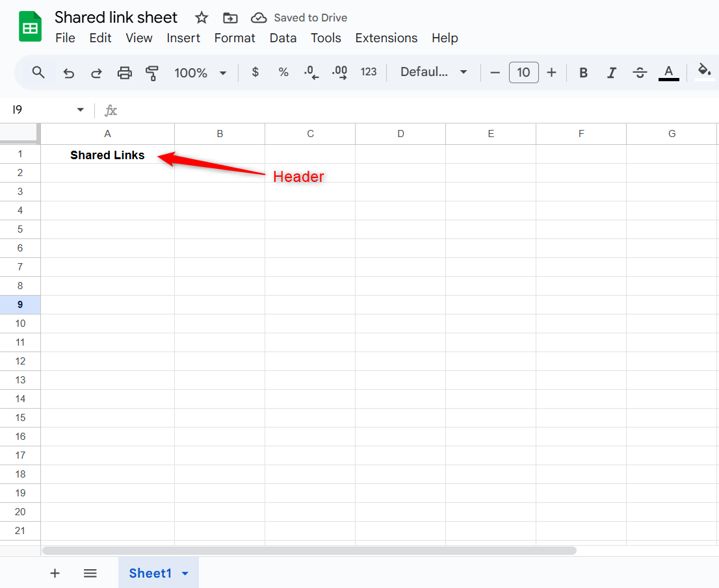719x588 pixels.
Task: Open the Format menu
Action: coord(235,38)
